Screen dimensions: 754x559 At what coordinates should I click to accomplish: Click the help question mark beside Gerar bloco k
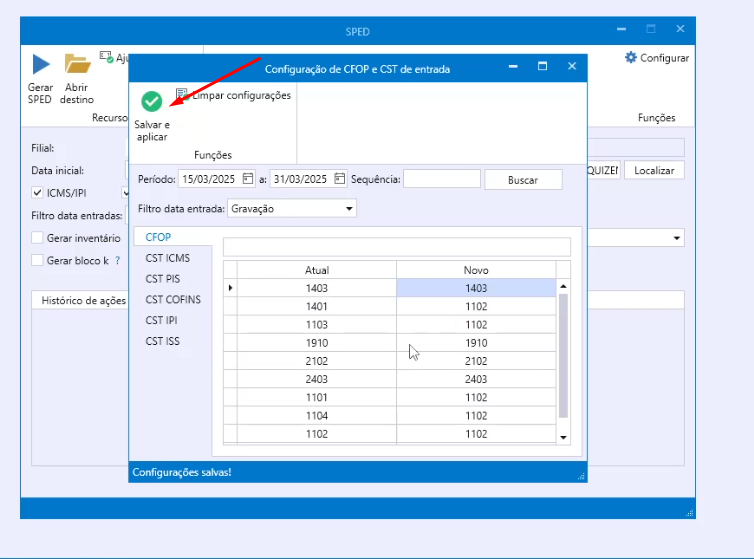pyautogui.click(x=117, y=260)
